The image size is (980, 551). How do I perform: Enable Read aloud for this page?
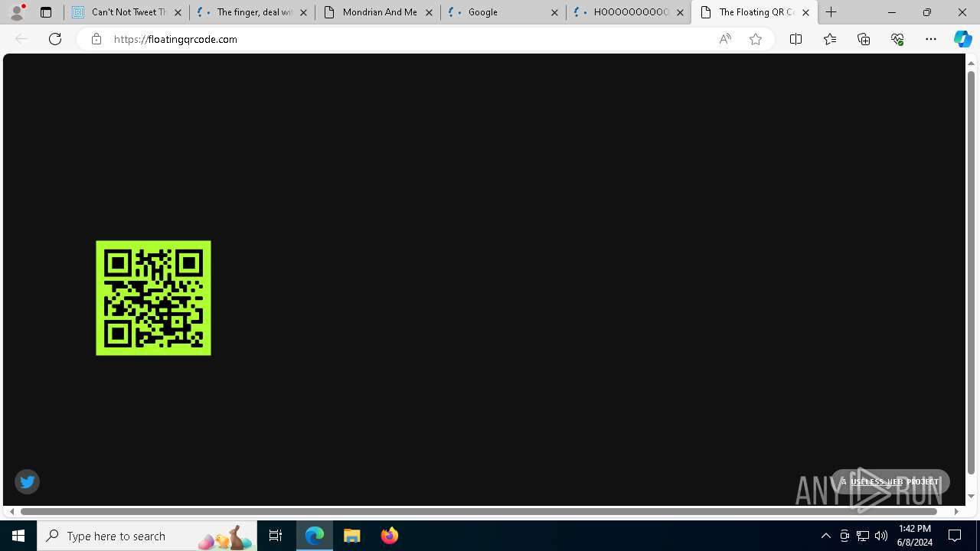[x=725, y=39]
